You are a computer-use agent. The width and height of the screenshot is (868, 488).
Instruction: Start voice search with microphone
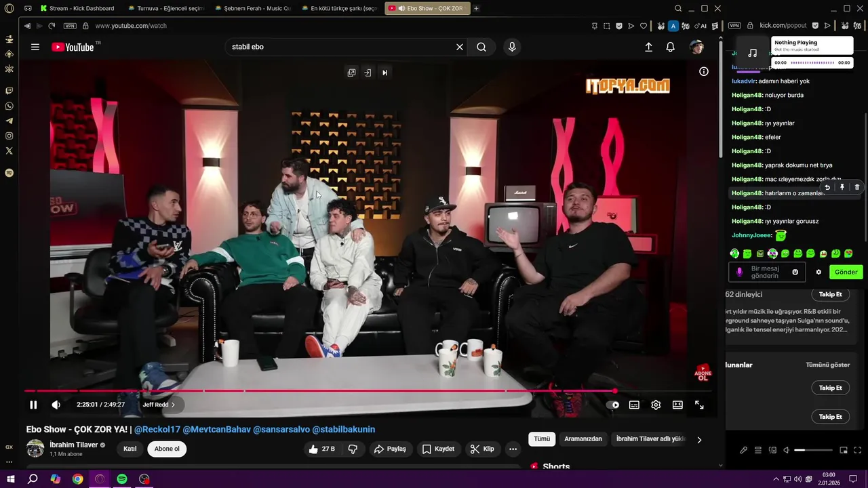(x=512, y=47)
